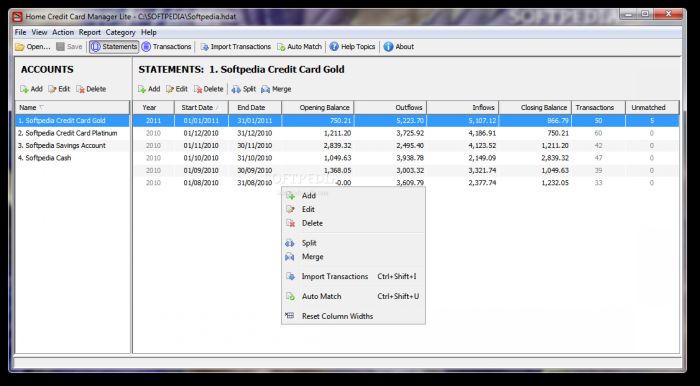Select account 4. Softpedia Cash

tap(72, 158)
